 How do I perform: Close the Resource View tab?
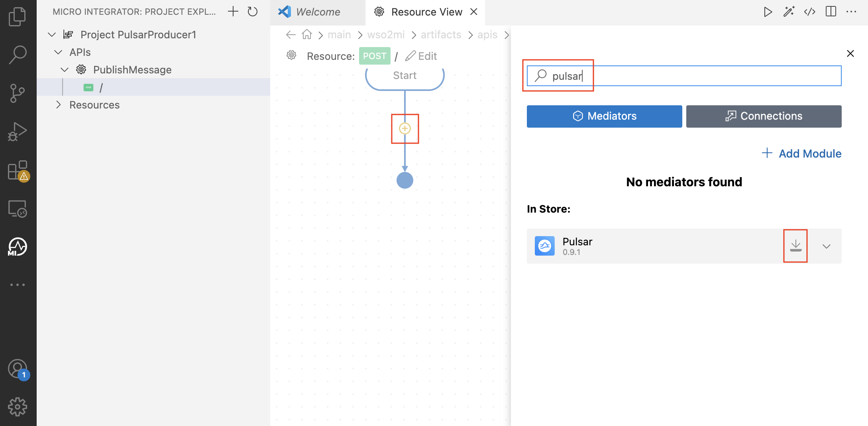pos(473,12)
